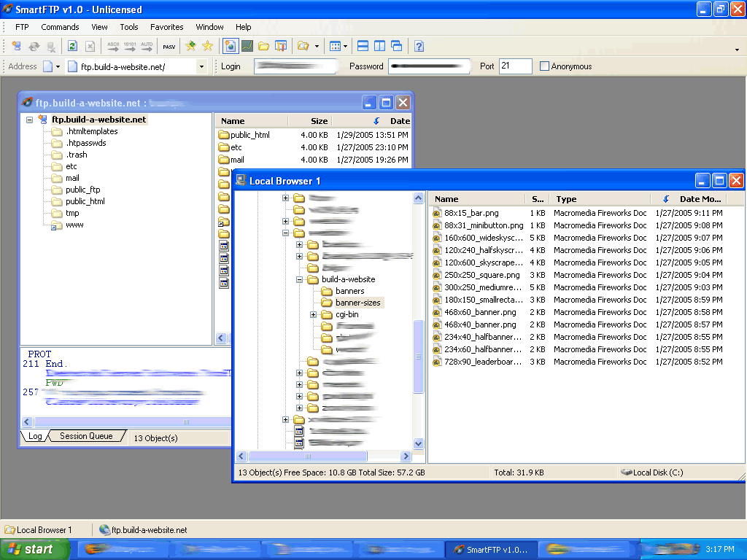This screenshot has width=747, height=560.
Task: Select file 88x15_bar.png
Action: (471, 213)
